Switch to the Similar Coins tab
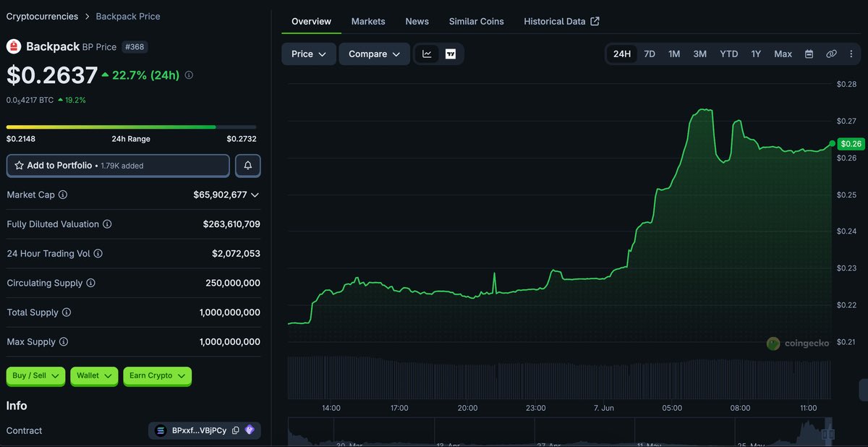Image resolution: width=868 pixels, height=447 pixels. 476,22
